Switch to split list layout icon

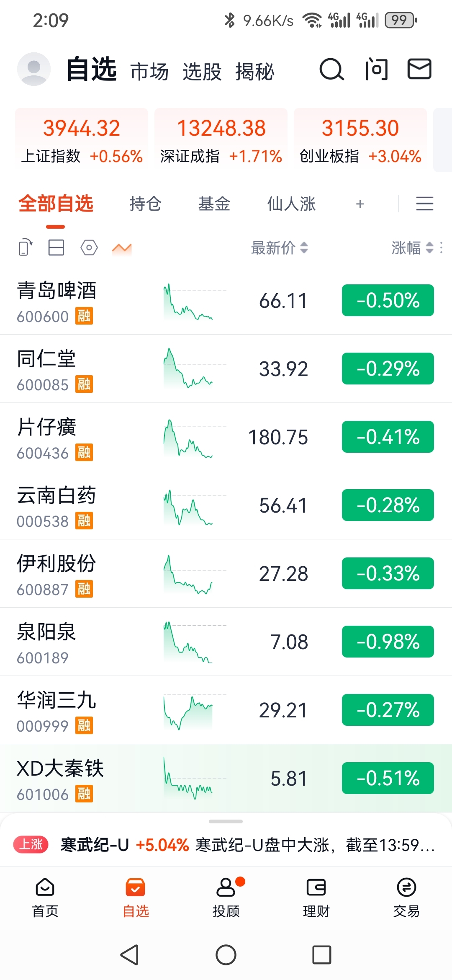pos(56,248)
